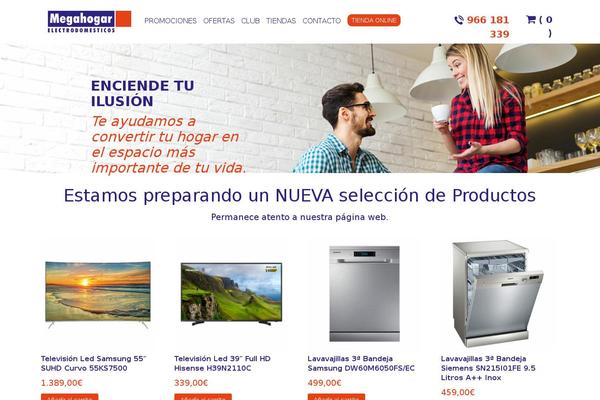Open the TIENDAS menu link
Screen dimensions: 600x400
click(281, 21)
